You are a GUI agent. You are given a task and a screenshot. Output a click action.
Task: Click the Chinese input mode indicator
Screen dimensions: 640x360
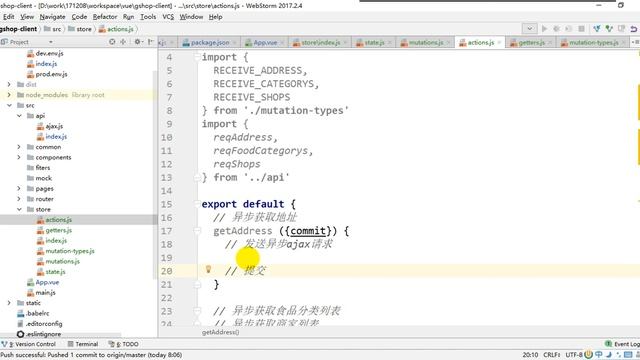[x=598, y=355]
